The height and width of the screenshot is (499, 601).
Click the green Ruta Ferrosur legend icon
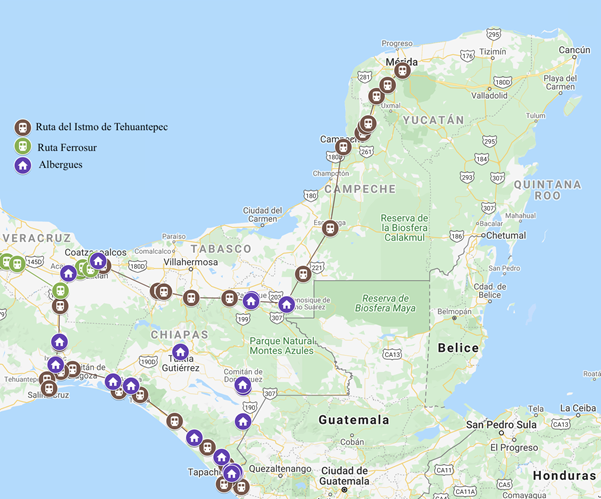pos(22,146)
